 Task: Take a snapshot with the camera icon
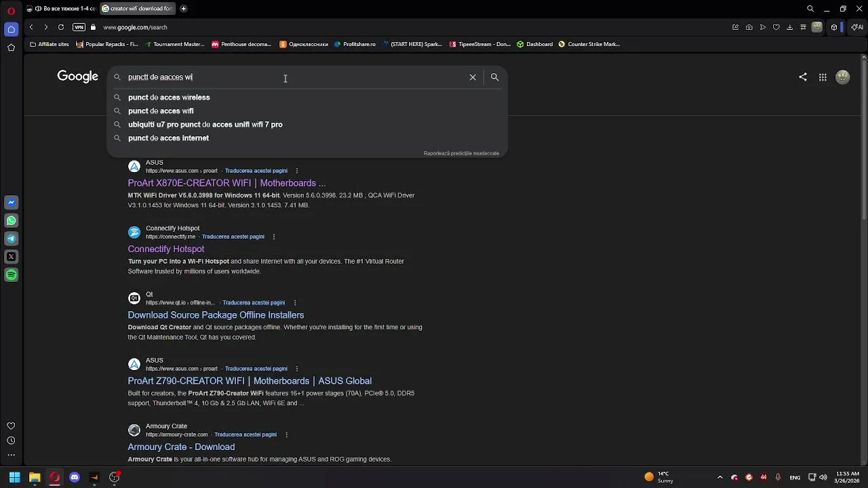[749, 27]
